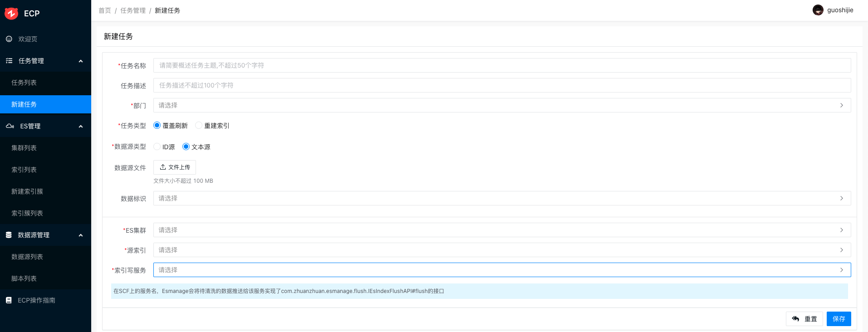Click the book icon beside ECP操作指南
The width and height of the screenshot is (868, 332).
9,300
